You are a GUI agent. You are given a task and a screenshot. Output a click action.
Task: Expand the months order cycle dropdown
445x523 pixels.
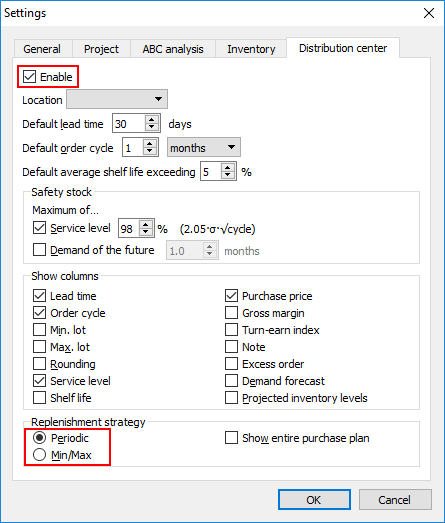[204, 147]
